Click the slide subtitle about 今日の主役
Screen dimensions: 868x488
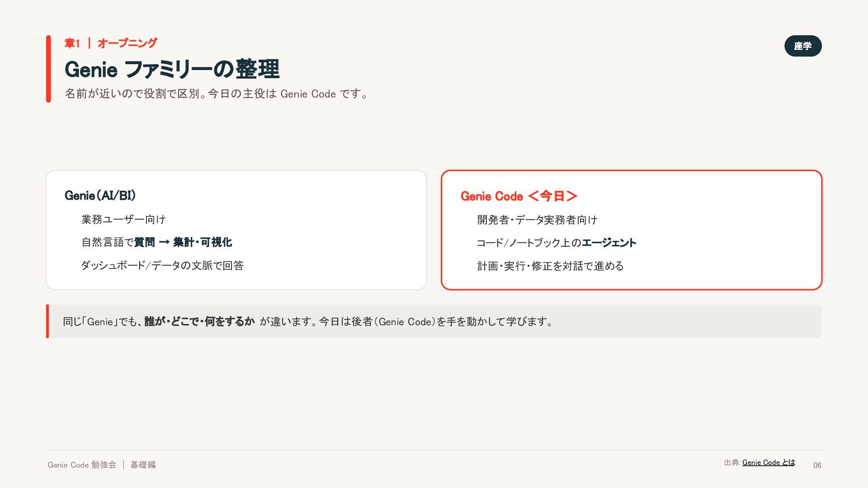point(217,94)
